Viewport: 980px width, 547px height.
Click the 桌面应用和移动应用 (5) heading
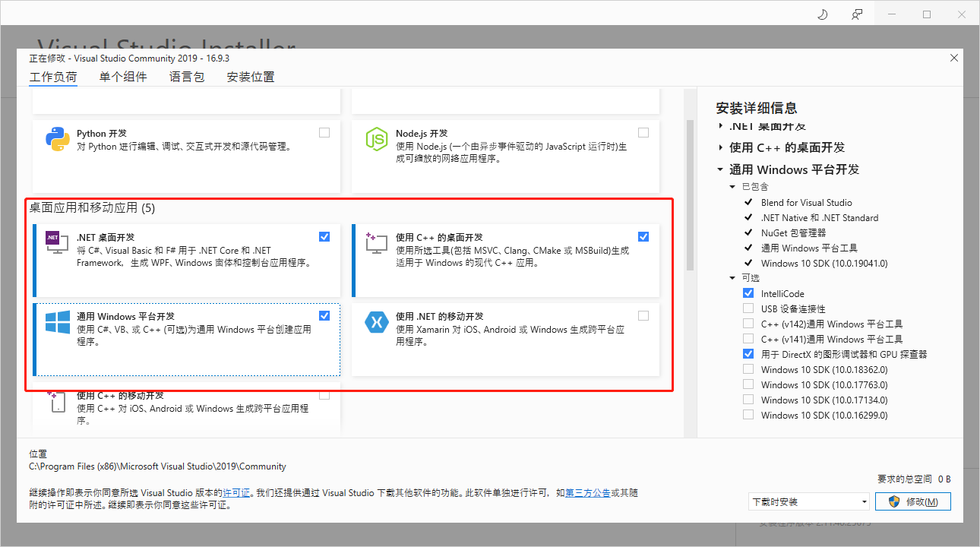pyautogui.click(x=92, y=207)
